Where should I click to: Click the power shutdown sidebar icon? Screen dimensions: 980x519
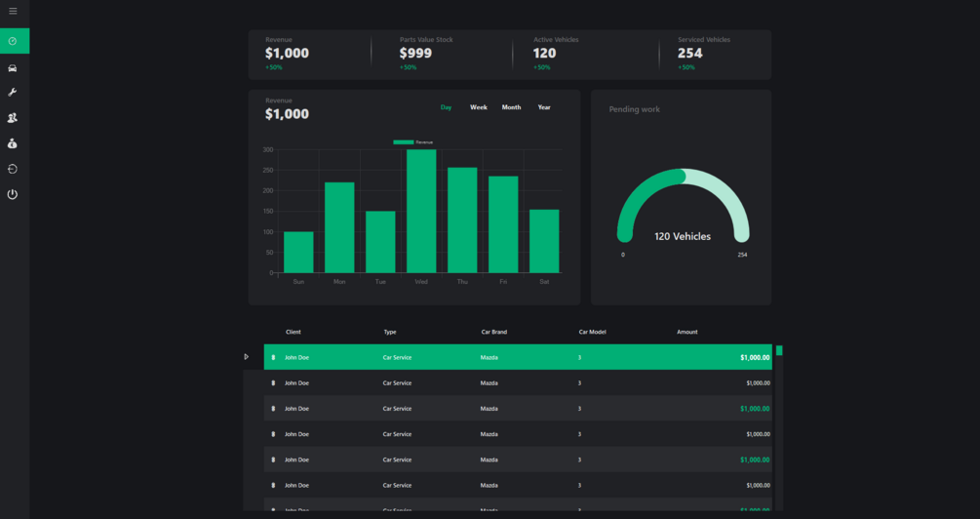13,194
